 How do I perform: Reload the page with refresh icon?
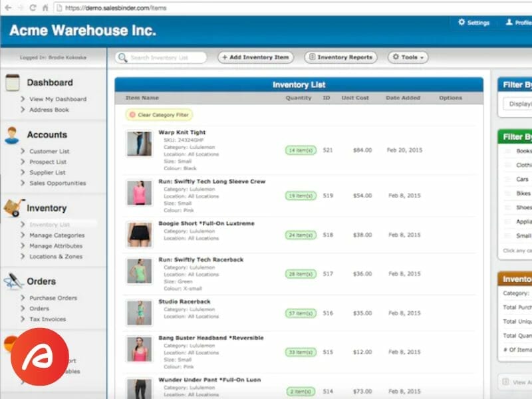33,8
